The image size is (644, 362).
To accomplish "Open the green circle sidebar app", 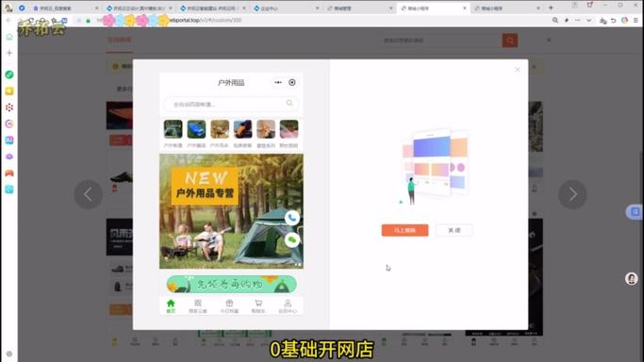I will [x=9, y=74].
